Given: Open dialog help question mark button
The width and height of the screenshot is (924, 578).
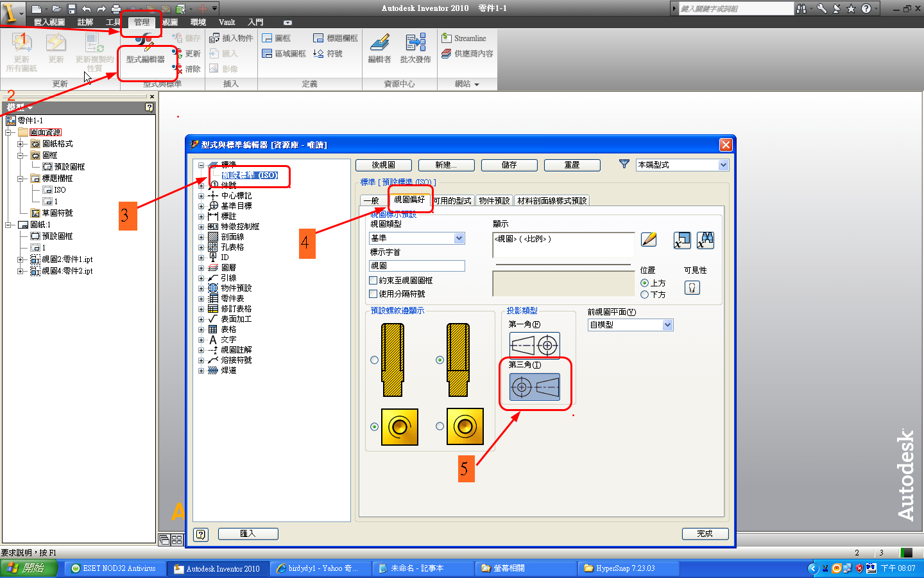Looking at the screenshot, I should point(201,534).
